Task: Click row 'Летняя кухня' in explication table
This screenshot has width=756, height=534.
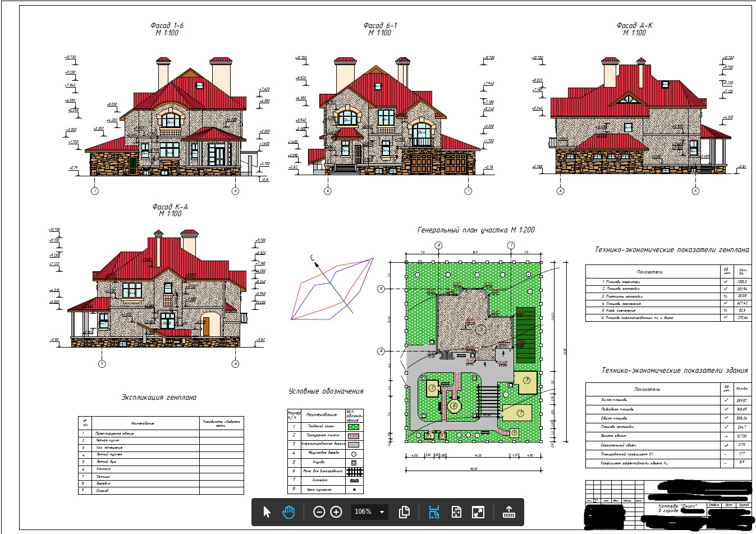Action: tap(161, 441)
